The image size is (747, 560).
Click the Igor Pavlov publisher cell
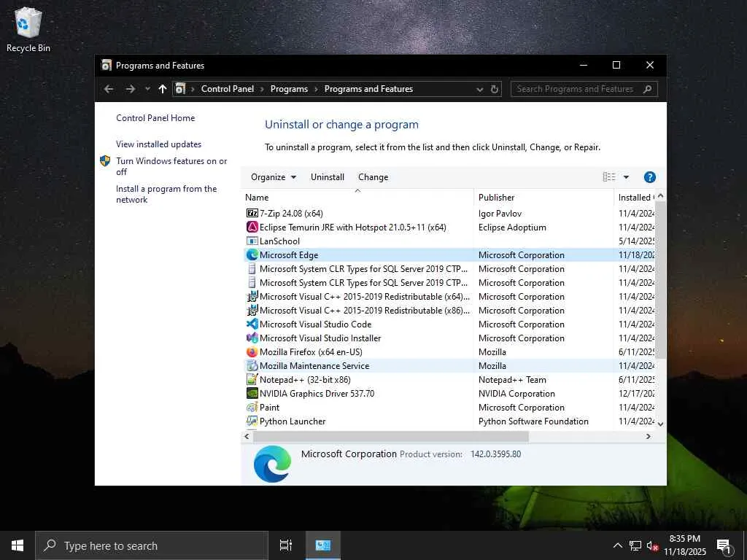[500, 214]
